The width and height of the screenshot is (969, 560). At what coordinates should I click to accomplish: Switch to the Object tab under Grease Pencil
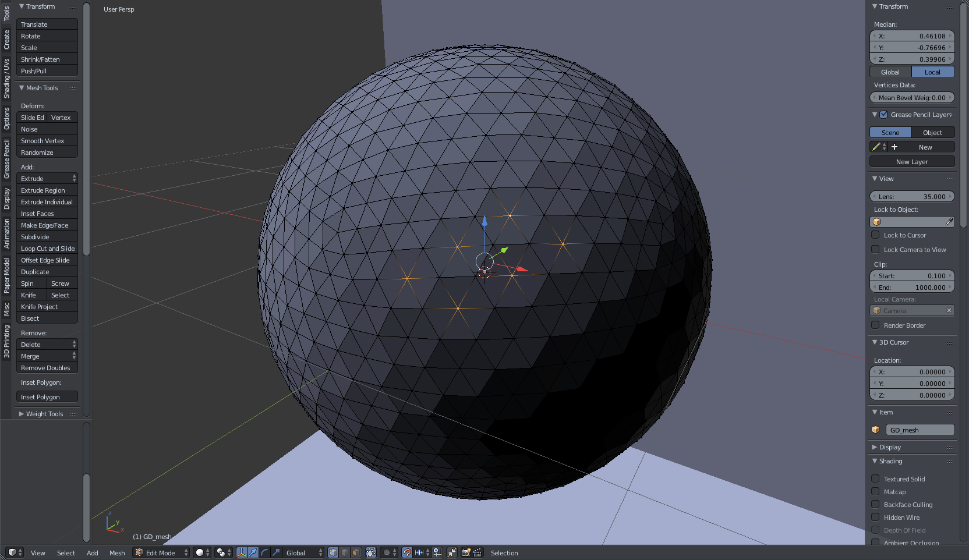pos(932,132)
